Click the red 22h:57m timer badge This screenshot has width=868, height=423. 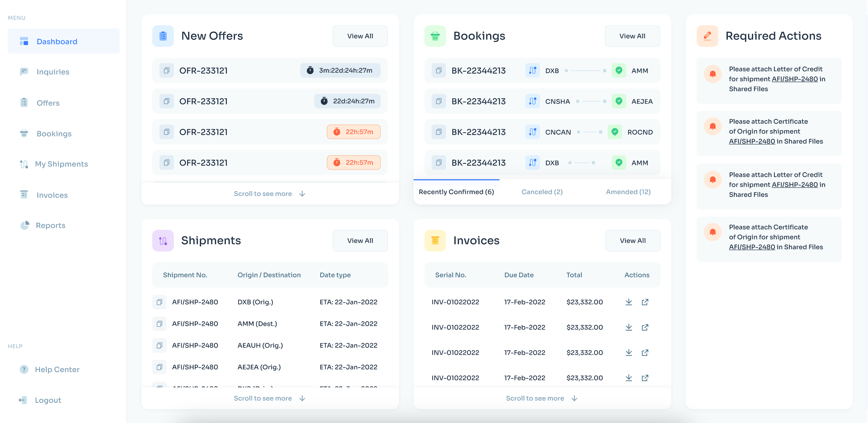[353, 132]
